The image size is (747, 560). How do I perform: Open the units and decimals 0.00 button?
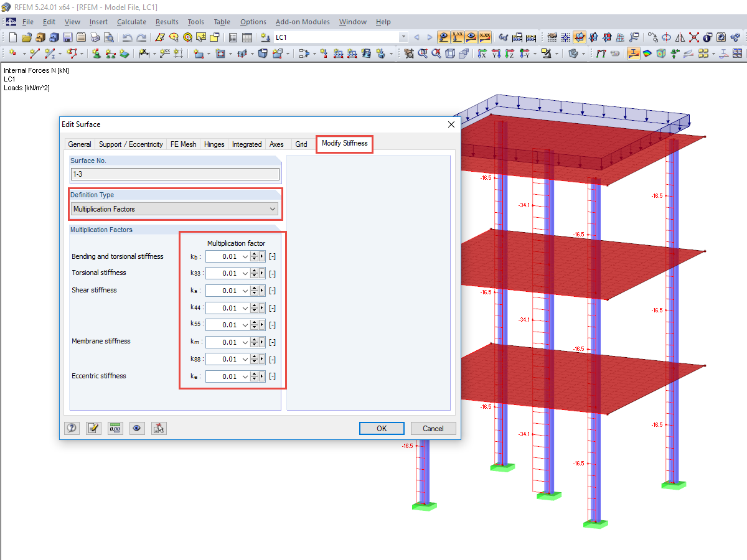click(115, 428)
